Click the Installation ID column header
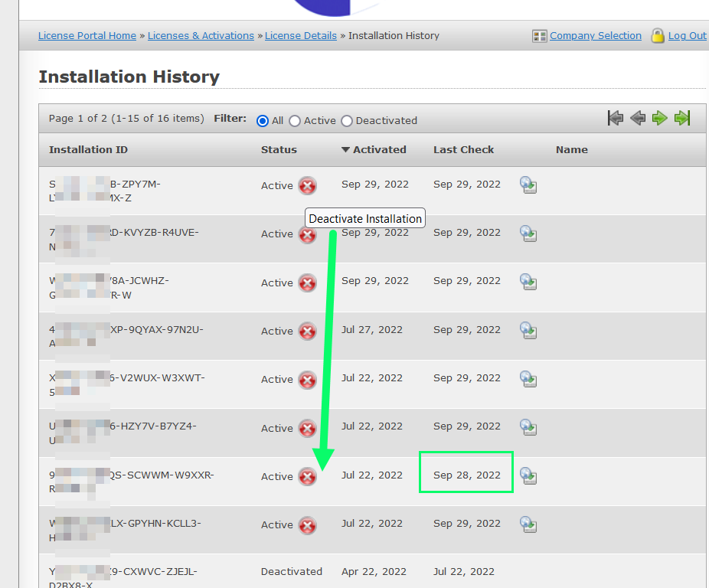 88,150
